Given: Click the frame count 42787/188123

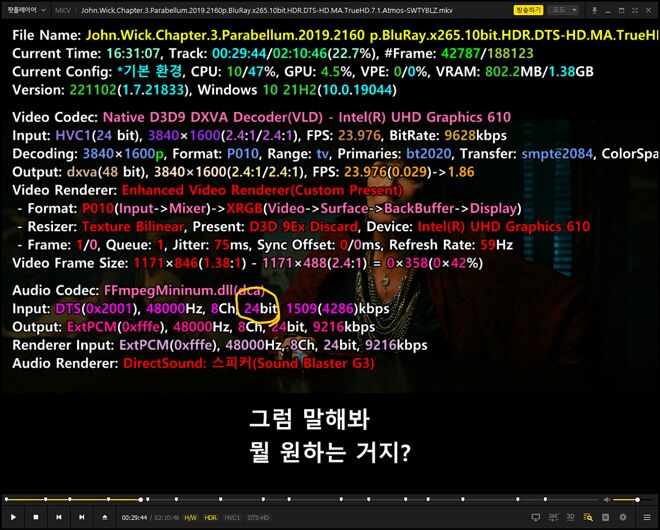Looking at the screenshot, I should tap(487, 53).
